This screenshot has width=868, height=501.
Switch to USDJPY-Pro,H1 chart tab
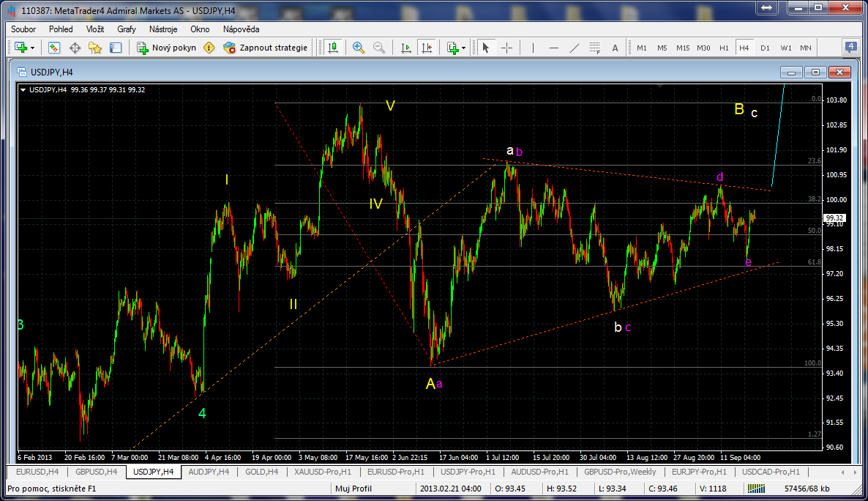[468, 472]
